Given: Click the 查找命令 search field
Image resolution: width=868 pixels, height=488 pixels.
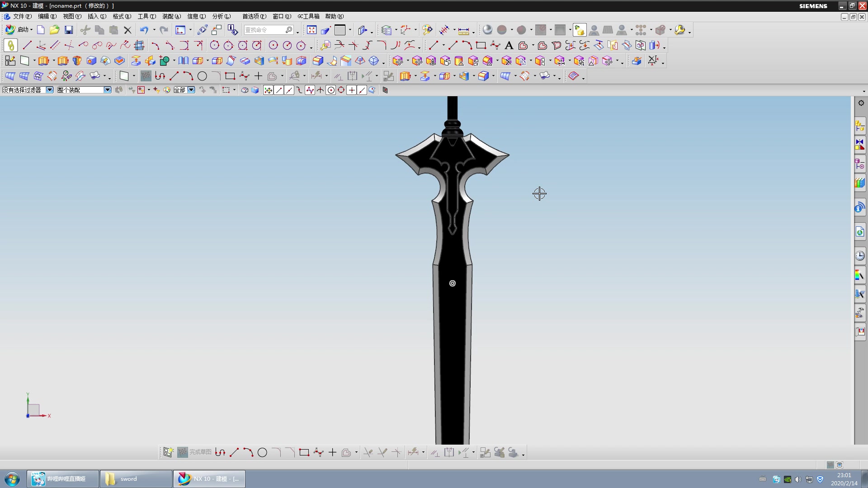Looking at the screenshot, I should 264,30.
